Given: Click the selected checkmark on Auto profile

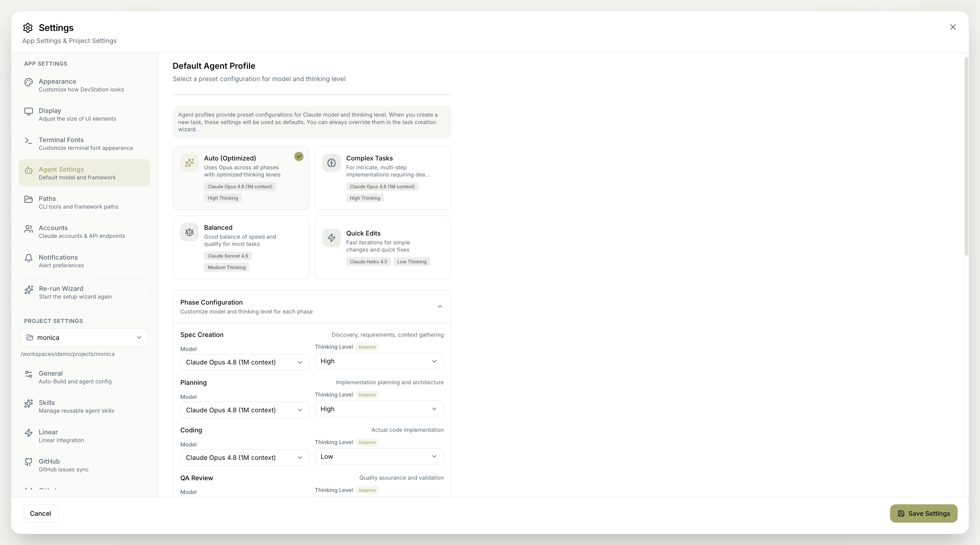Looking at the screenshot, I should (299, 156).
